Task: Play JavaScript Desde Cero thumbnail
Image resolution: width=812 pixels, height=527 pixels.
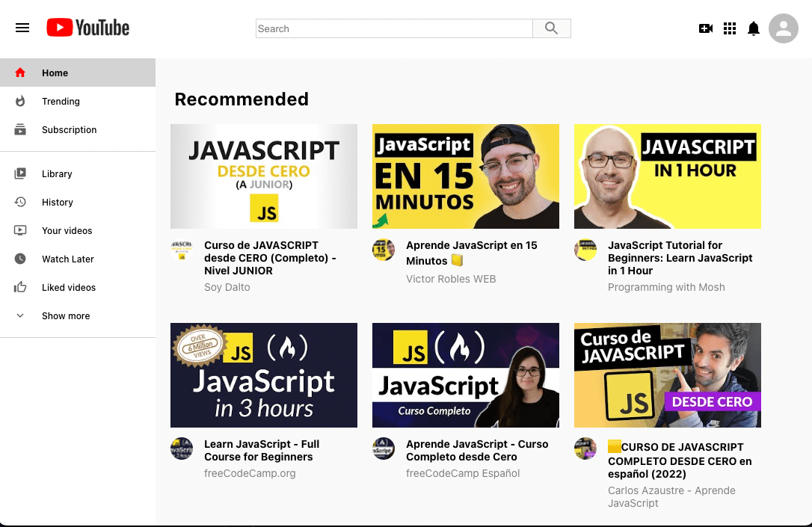Action: click(x=264, y=176)
